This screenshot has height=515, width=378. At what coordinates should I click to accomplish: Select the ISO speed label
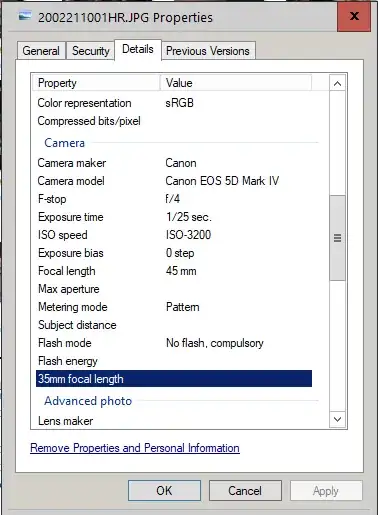[63, 235]
